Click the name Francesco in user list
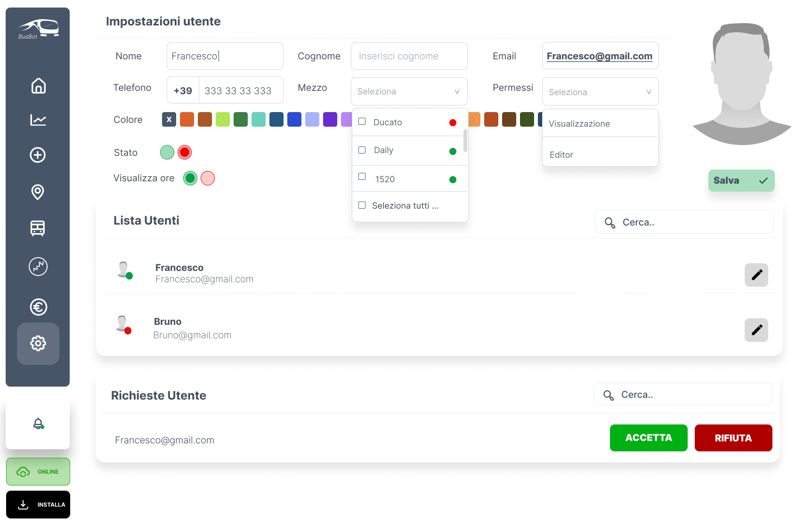The width and height of the screenshot is (812, 526). 179,267
